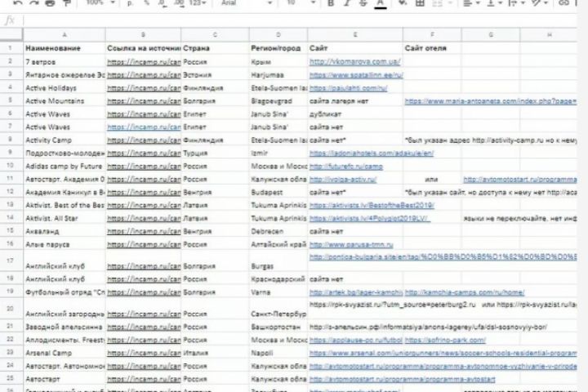Select the 'дубликат' cell

pos(355,114)
